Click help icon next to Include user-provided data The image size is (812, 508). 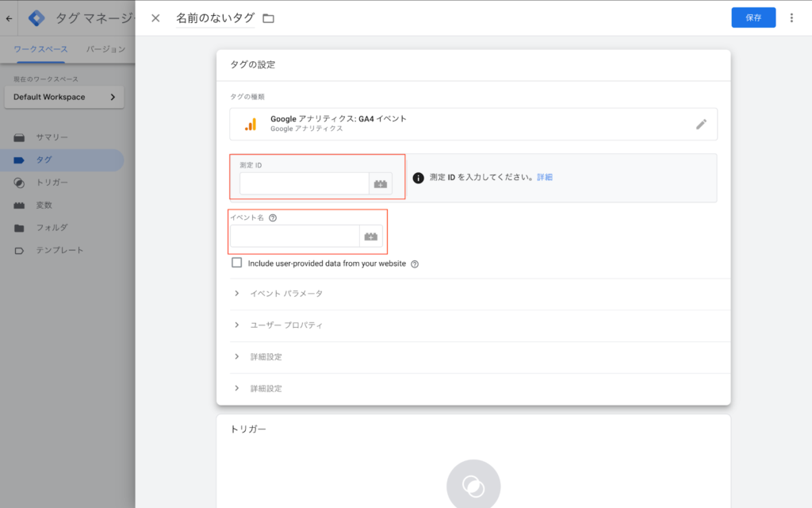click(415, 264)
